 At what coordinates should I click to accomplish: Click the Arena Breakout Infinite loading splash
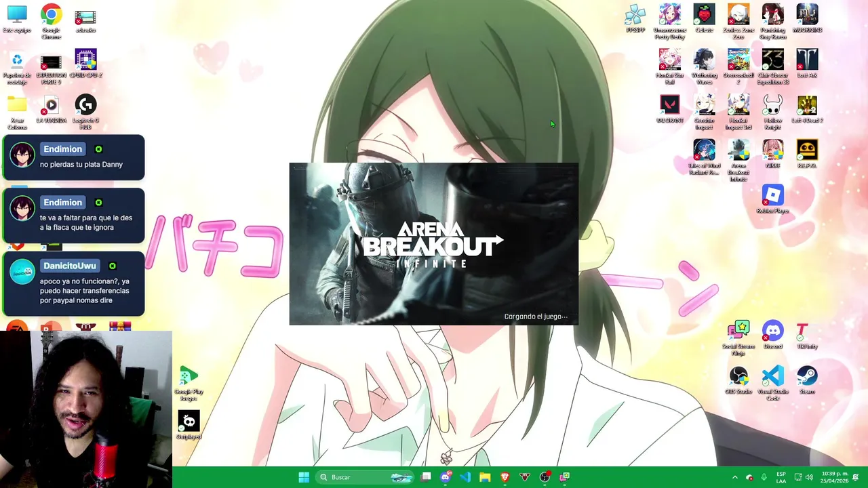pos(434,244)
